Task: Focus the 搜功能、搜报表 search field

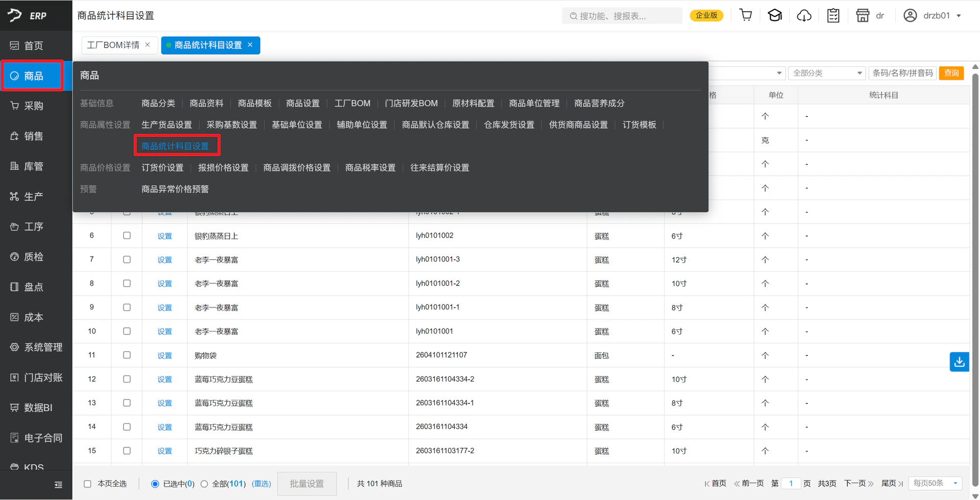Action: (622, 16)
